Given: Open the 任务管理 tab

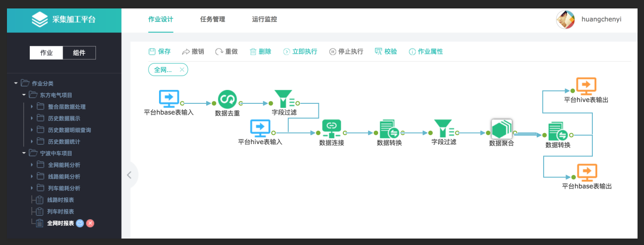Looking at the screenshot, I should click(212, 19).
